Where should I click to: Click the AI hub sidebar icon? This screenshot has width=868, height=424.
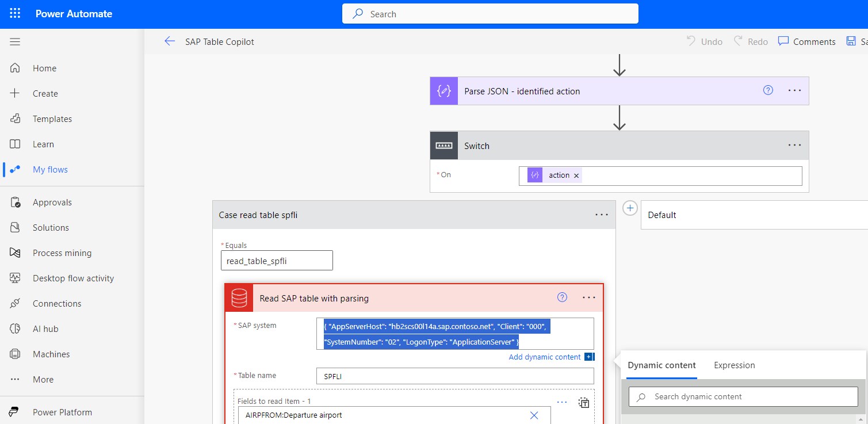(x=15, y=328)
